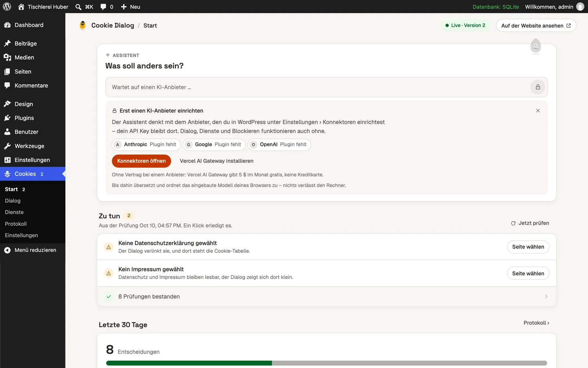Choose page for Kein Impressum via Seite wählen
Viewport: 588px width, 368px height.
(x=528, y=273)
